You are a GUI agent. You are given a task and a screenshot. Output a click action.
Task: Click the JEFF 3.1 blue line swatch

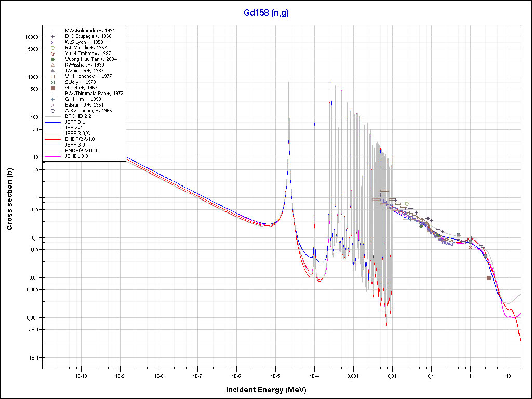(53, 122)
